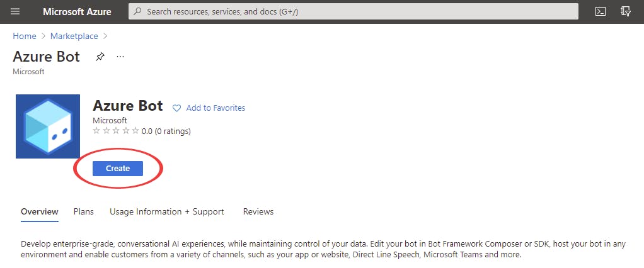Click the heart icon beside Add to Favorites

click(177, 108)
